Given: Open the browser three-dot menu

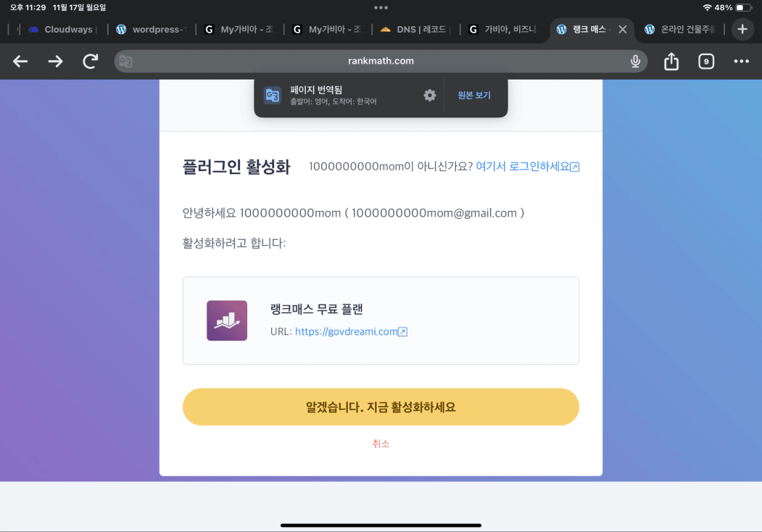Looking at the screenshot, I should point(741,62).
